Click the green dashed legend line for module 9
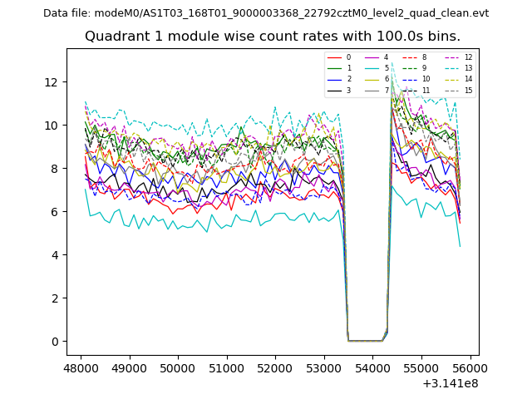This screenshot has height=399, width=532. click(x=411, y=68)
